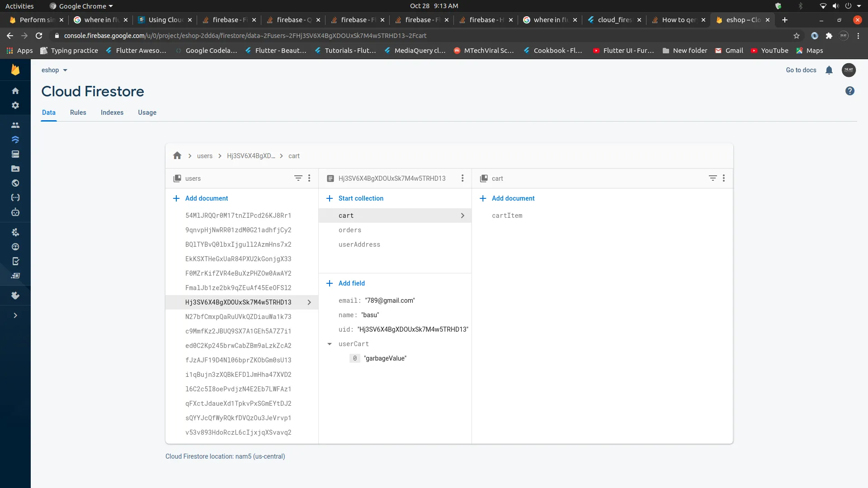The image size is (868, 488).
Task: Open Hosting globe icon in sidebar
Action: tap(15, 183)
